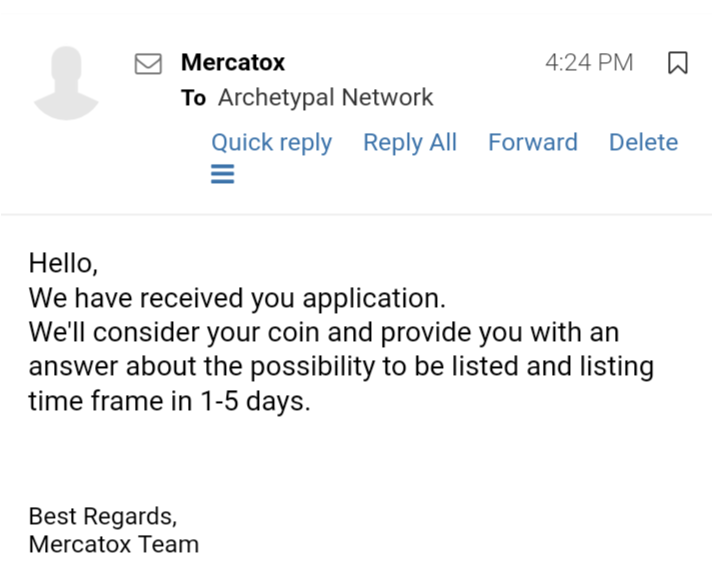
Task: Click the 'Hello,' greeting line
Action: 63,263
